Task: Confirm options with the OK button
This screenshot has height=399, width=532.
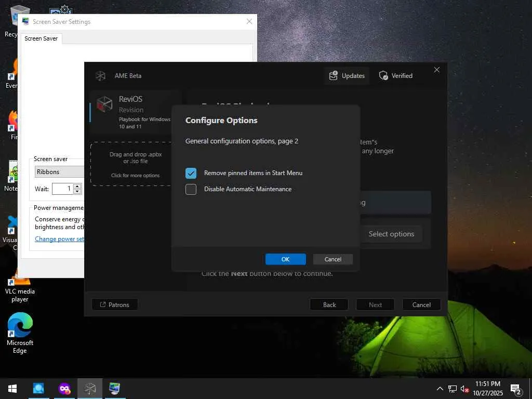Action: pos(285,259)
